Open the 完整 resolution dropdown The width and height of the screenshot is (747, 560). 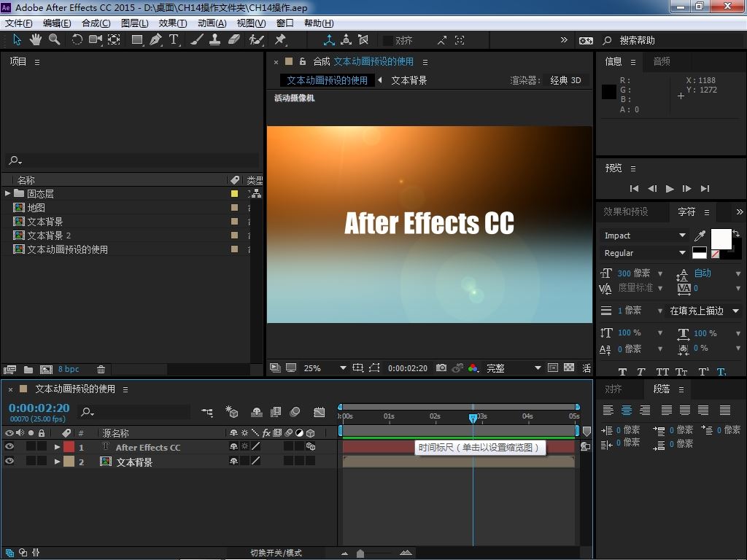click(x=513, y=367)
